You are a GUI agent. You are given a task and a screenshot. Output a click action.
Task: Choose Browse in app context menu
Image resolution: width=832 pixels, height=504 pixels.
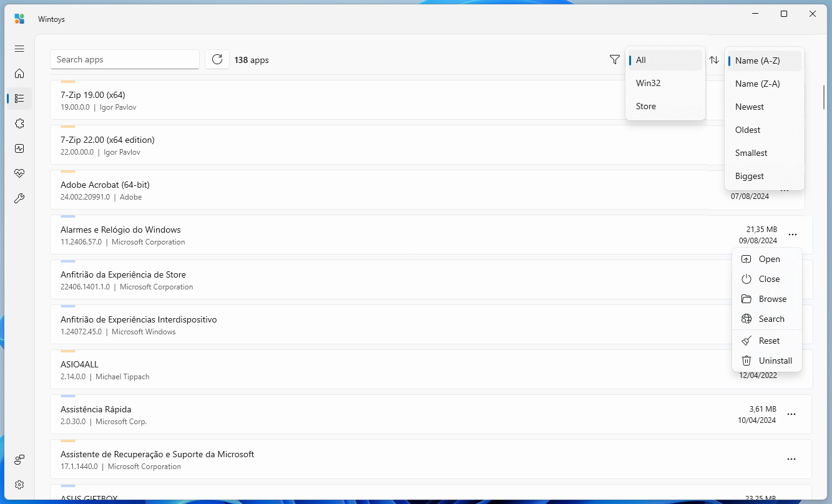767,299
